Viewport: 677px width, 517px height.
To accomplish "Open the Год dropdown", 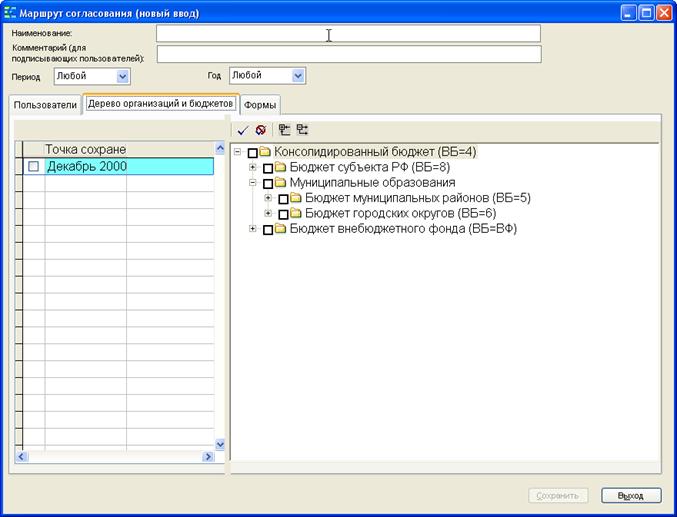I will [x=298, y=76].
